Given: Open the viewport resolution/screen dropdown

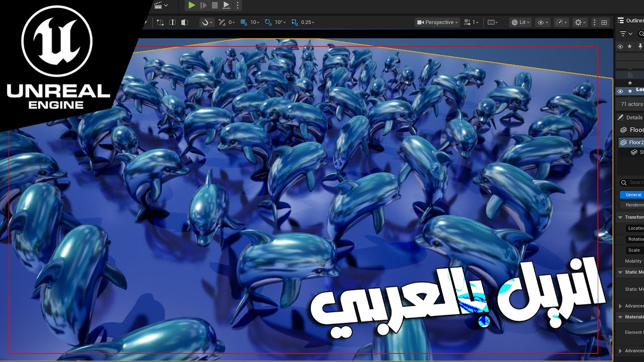Looking at the screenshot, I should click(x=493, y=22).
